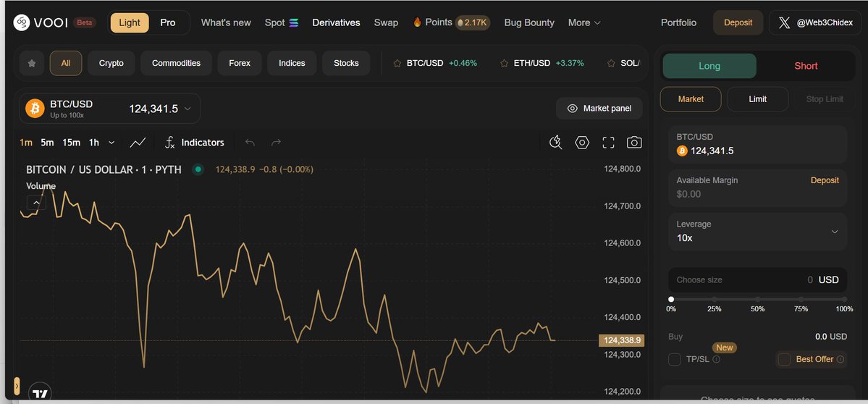The image size is (868, 404).
Task: Click the redo arrow on chart toolbar
Action: tap(277, 143)
